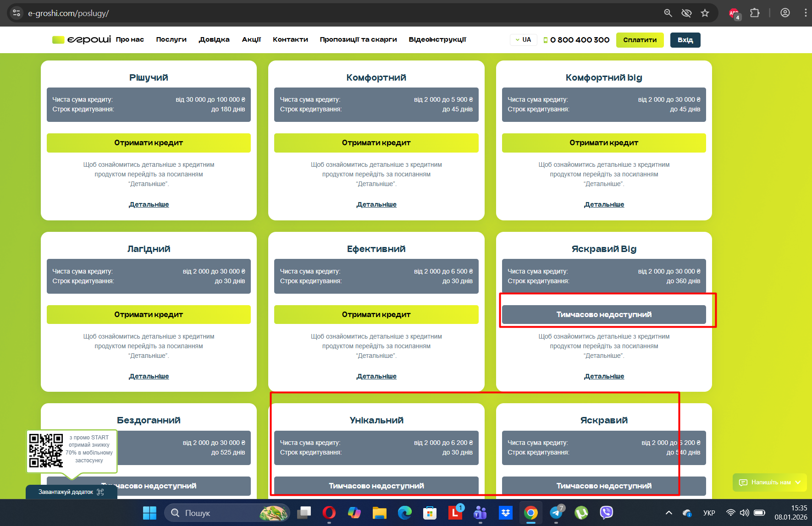Viewport: 812px width, 526px height.
Task: Open the Напишіть нам chat widget
Action: coord(770,482)
